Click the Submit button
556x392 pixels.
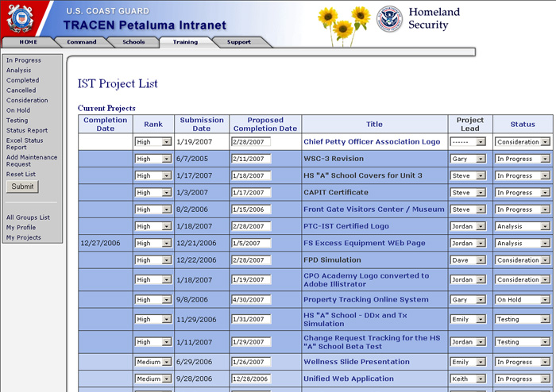click(x=22, y=186)
